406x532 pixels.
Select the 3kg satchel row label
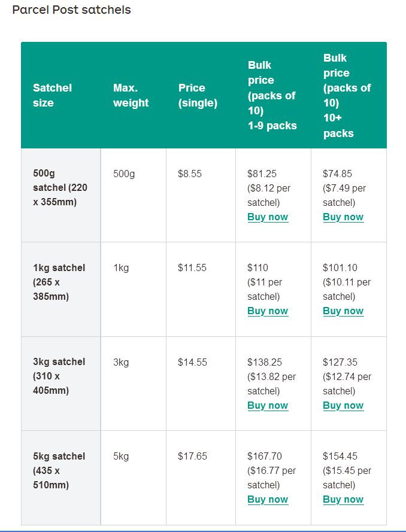(59, 376)
